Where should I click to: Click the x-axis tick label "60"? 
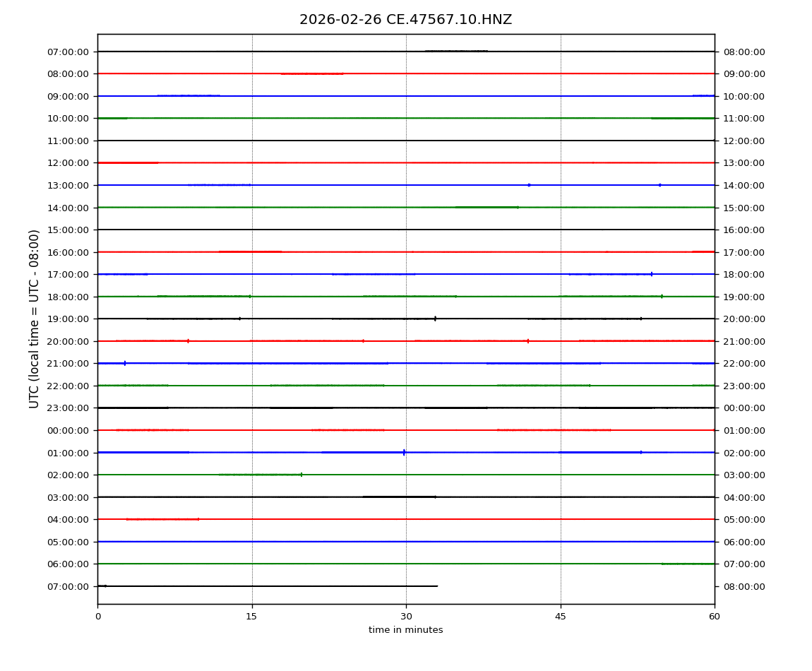click(715, 617)
